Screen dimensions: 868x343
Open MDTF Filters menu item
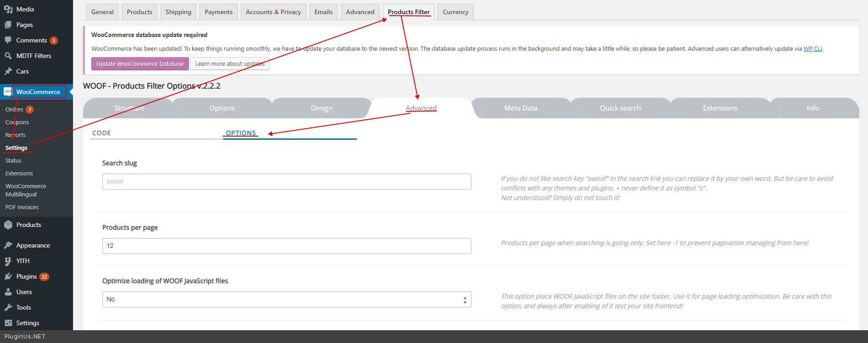coord(34,56)
